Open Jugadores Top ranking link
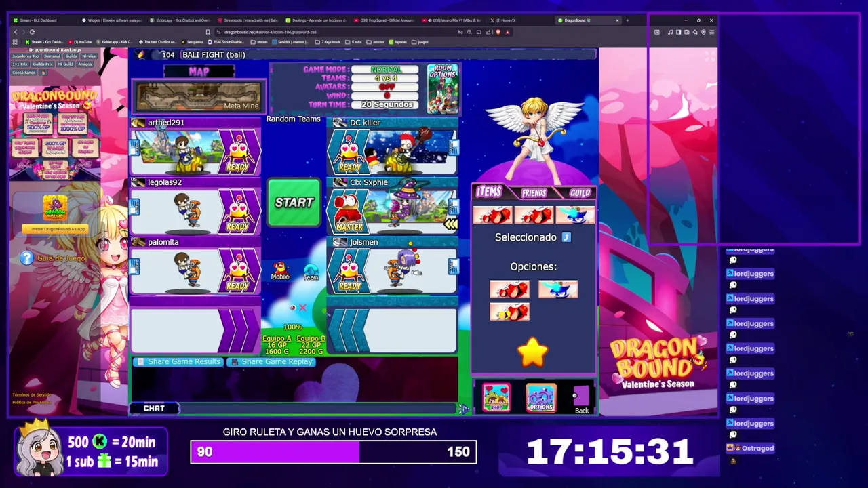Screen dimensions: 868x488 [x=25, y=56]
